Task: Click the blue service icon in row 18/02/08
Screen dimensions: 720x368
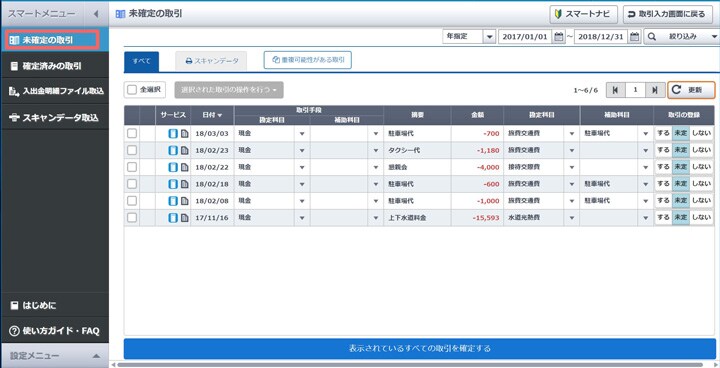Action: tap(173, 201)
